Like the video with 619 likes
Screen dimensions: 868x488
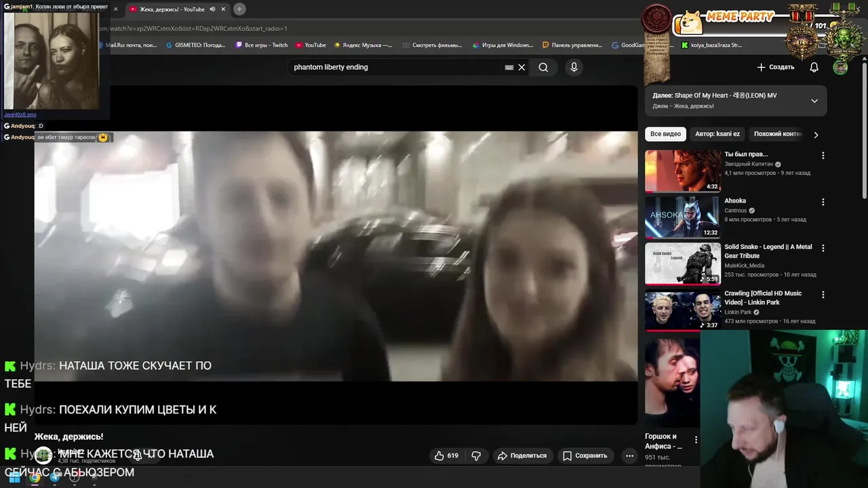447,455
